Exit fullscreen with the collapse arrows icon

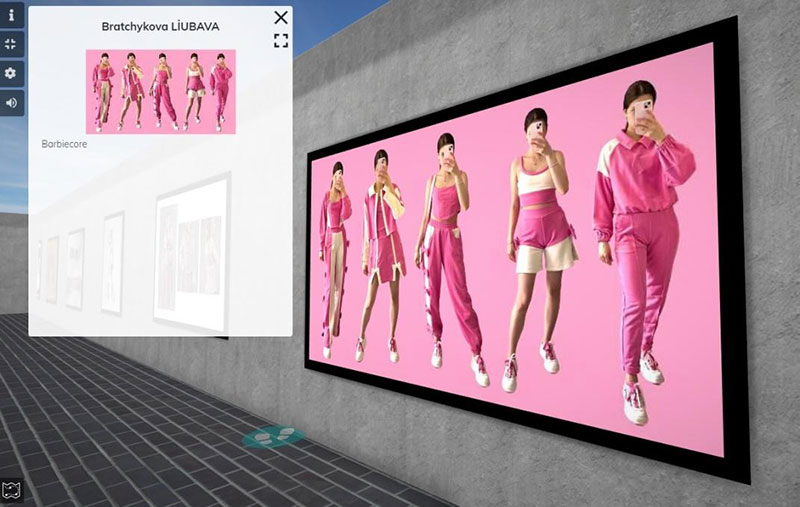[11, 44]
